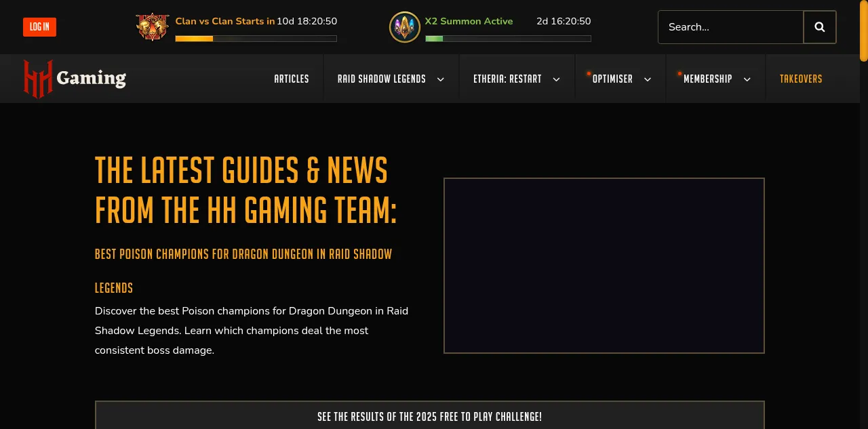Open the Optimiser menu

click(612, 79)
